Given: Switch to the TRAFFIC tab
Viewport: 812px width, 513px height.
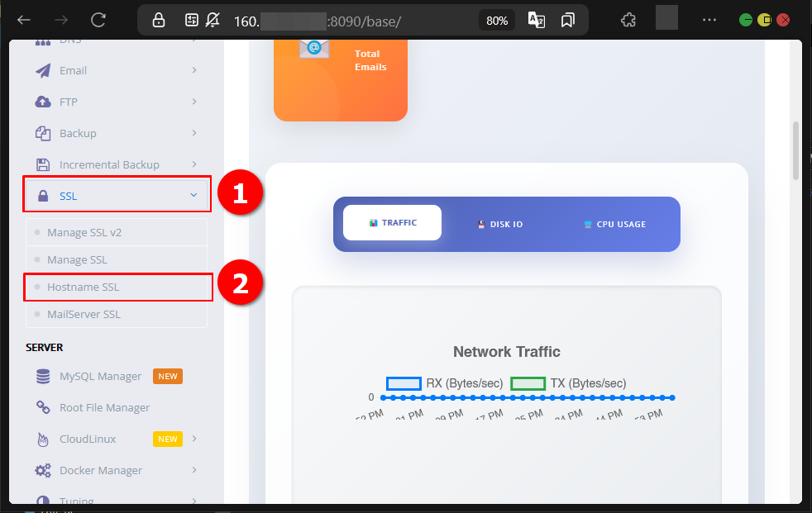Looking at the screenshot, I should click(393, 223).
